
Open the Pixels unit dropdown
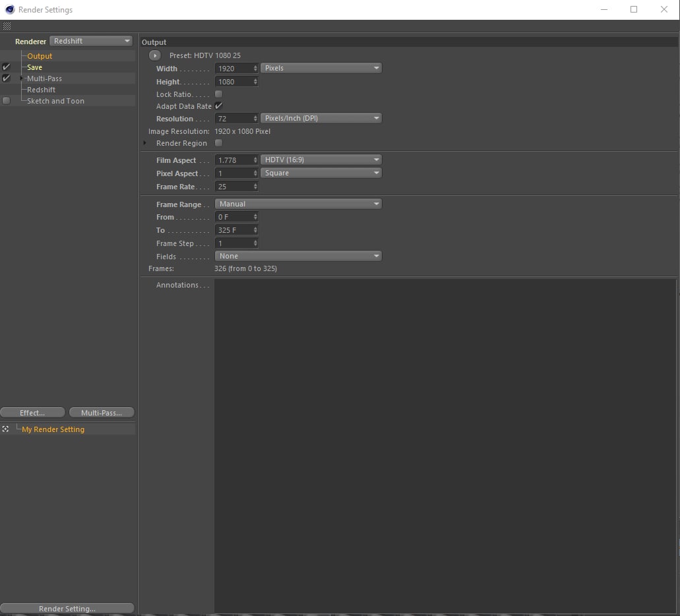click(321, 68)
